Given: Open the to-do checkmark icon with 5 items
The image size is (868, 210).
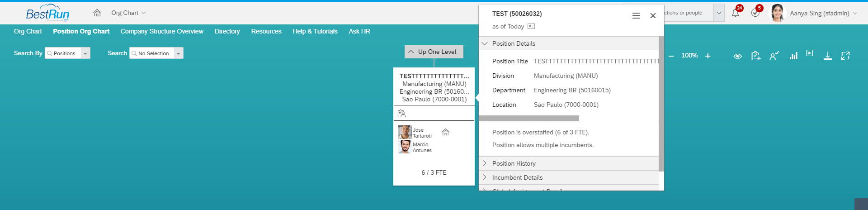Looking at the screenshot, I should (x=755, y=13).
